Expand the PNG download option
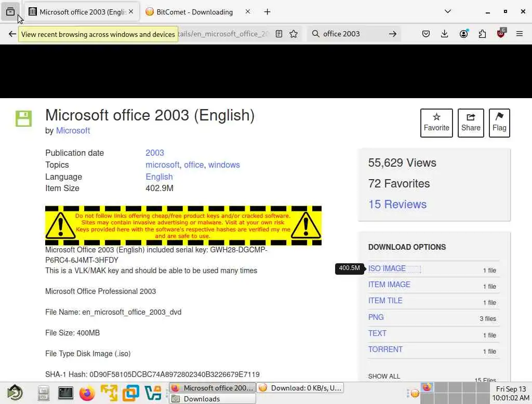 point(376,317)
